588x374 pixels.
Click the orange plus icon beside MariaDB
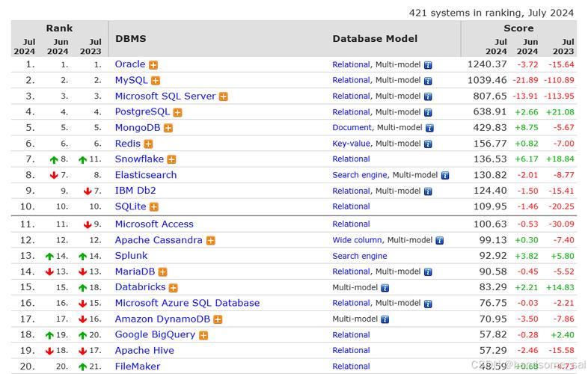tap(162, 272)
